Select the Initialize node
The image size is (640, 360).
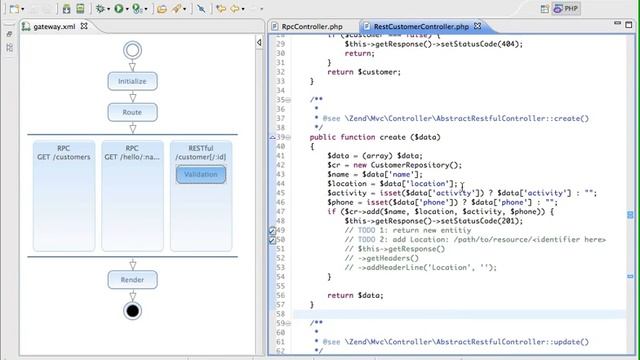coord(133,81)
